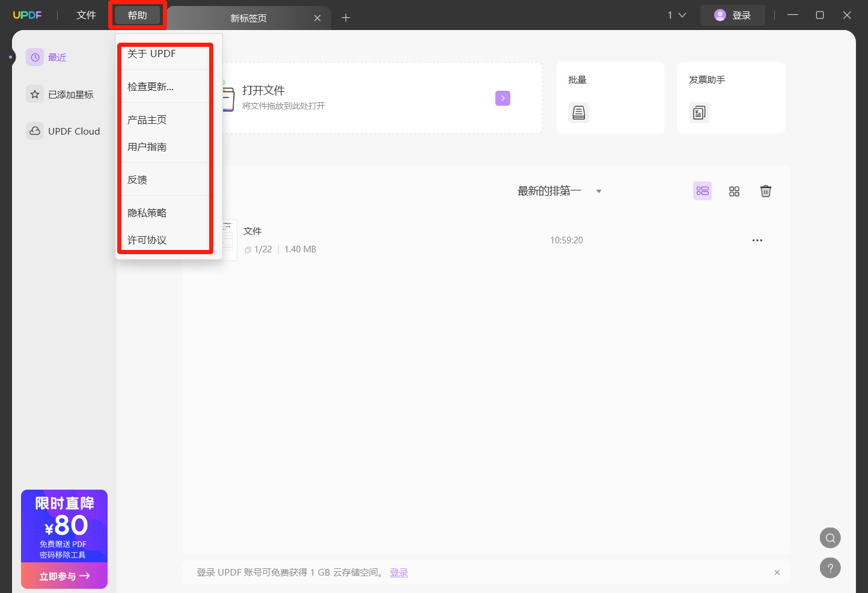
Task: Click the purple arrow in 打开文件 area
Action: (503, 98)
